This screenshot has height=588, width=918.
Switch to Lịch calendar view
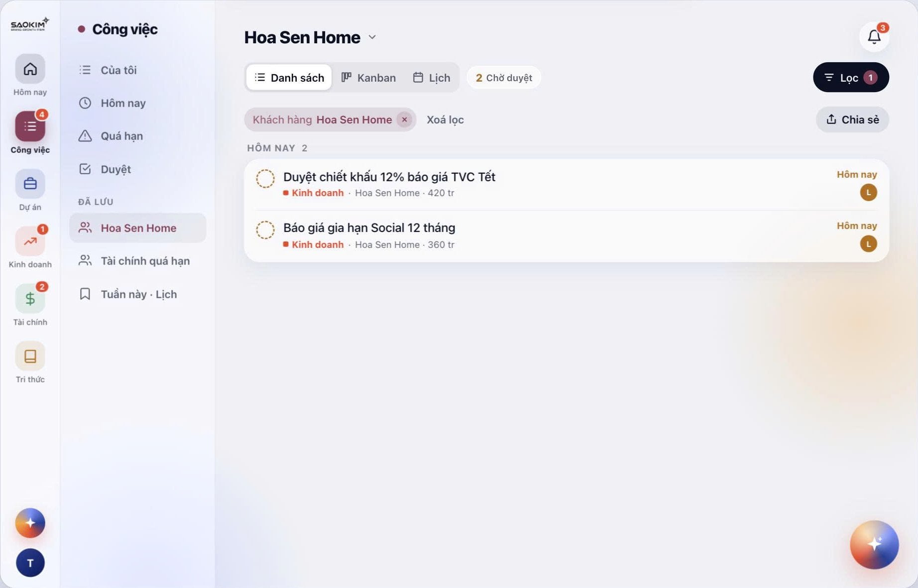(432, 77)
